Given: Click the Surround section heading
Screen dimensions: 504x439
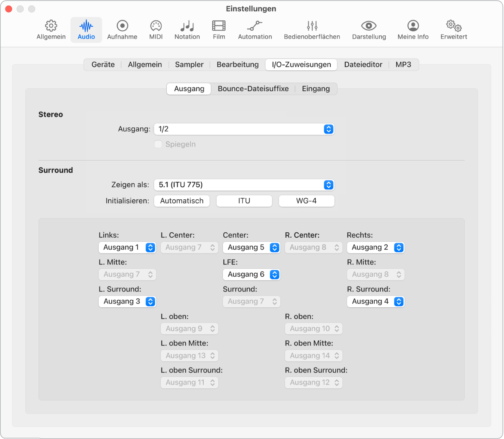Looking at the screenshot, I should point(55,171).
